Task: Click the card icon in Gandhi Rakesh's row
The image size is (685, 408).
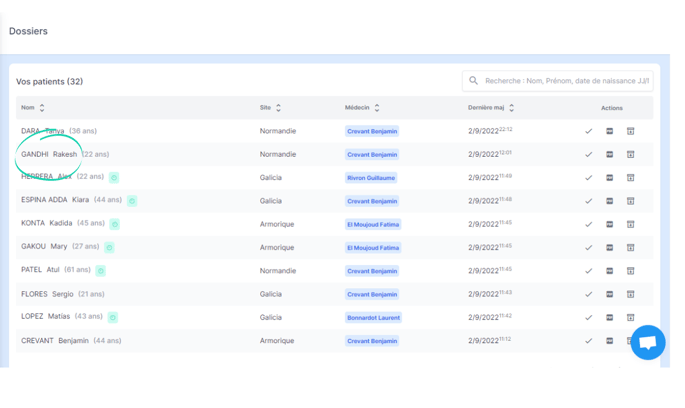Action: click(610, 155)
